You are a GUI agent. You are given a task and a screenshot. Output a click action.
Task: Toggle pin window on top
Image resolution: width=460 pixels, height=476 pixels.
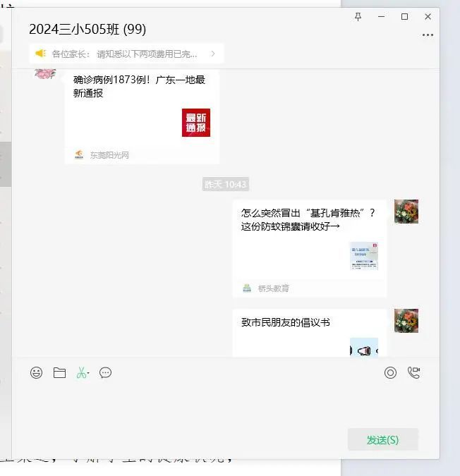(x=358, y=16)
